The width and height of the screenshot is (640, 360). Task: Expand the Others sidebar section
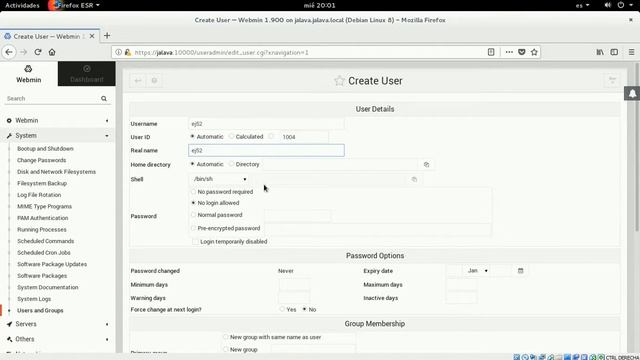point(57,339)
